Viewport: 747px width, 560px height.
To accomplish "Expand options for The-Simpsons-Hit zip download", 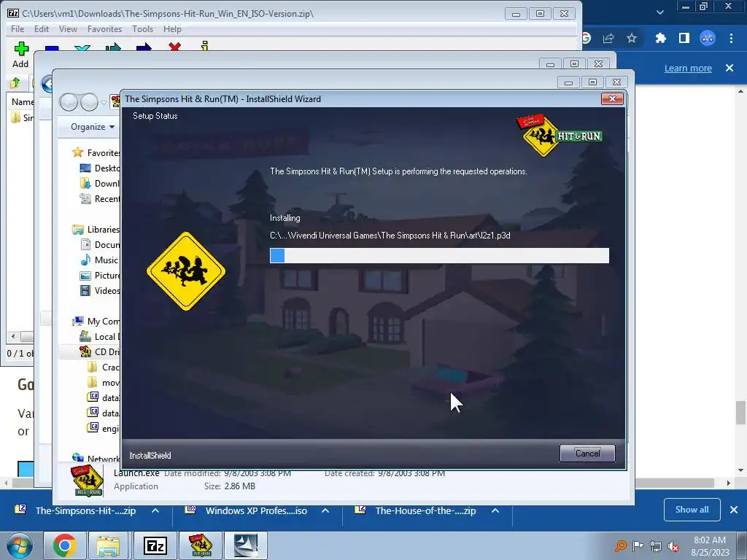I will click(155, 510).
